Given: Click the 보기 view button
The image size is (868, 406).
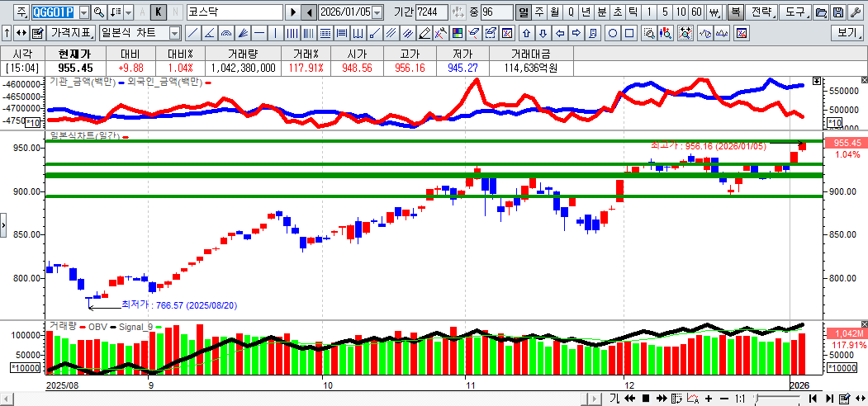Looking at the screenshot, I should (x=847, y=33).
